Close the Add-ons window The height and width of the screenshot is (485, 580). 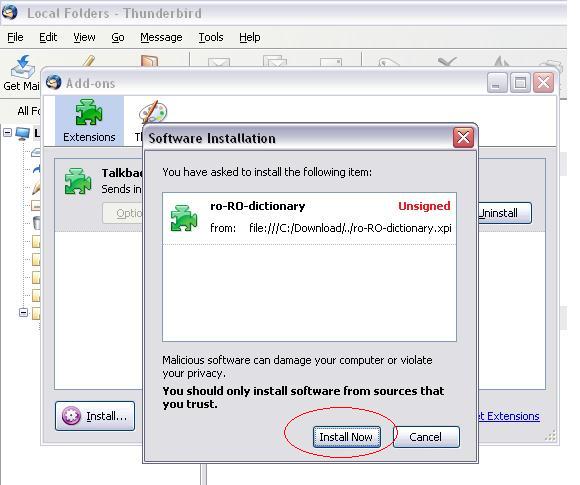tap(543, 82)
